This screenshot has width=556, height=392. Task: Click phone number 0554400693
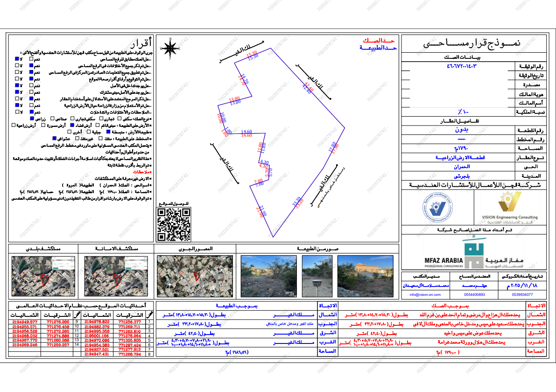[474, 294]
